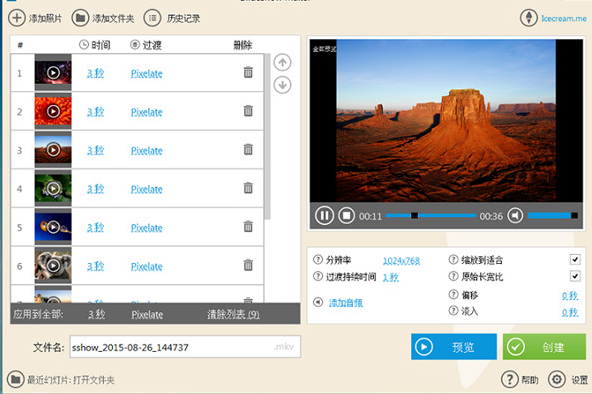Toggle scale-to-fit (缩放到适合) checkbox

(x=575, y=259)
